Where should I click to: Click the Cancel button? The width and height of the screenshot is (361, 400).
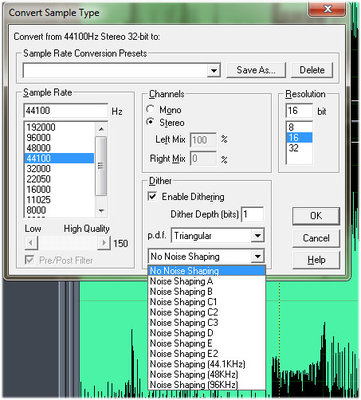(x=316, y=238)
